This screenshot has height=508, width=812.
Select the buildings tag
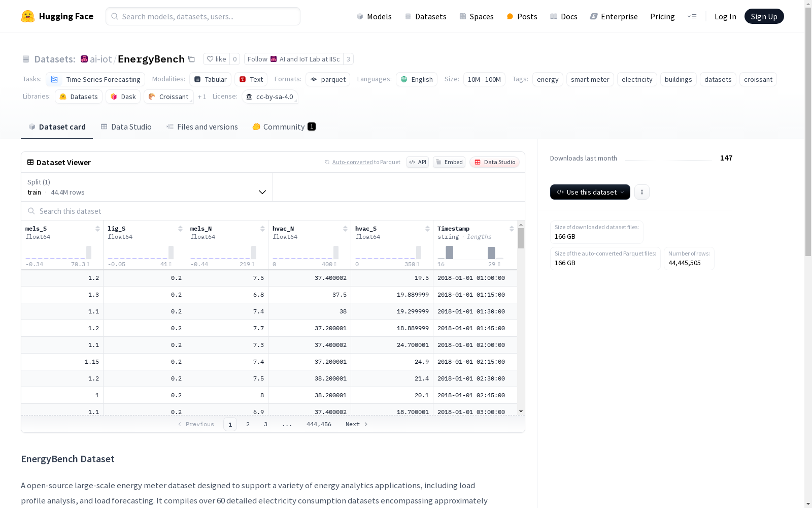pos(679,79)
